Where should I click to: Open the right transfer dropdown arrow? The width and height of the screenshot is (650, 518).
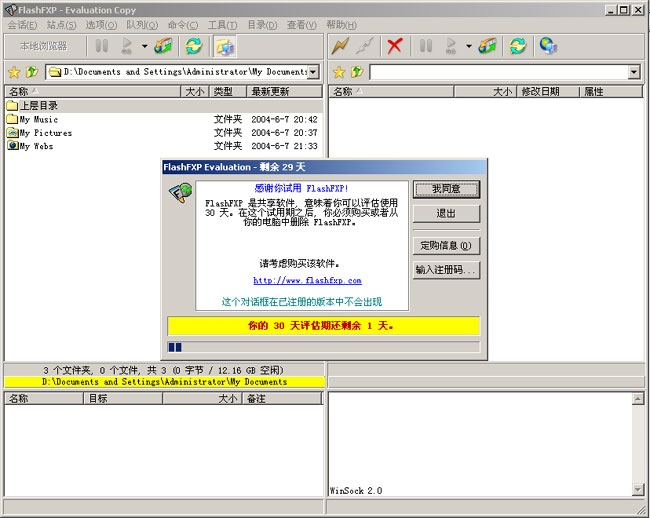(469, 46)
